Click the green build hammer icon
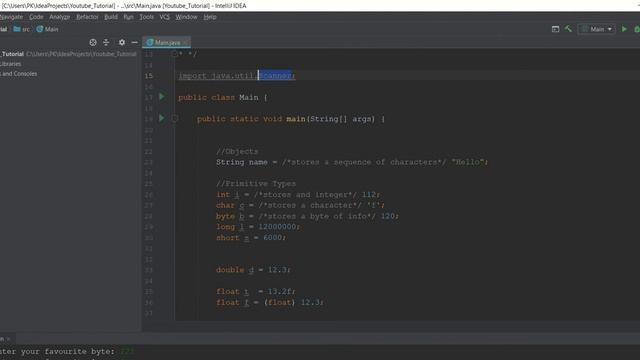 click(568, 29)
